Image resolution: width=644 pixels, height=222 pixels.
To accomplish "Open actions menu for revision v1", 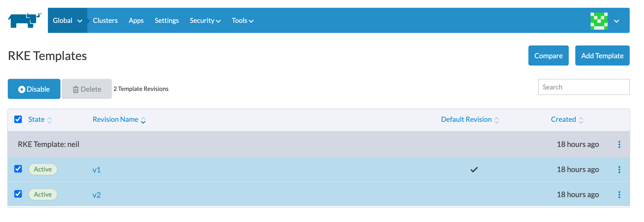I will [x=619, y=170].
